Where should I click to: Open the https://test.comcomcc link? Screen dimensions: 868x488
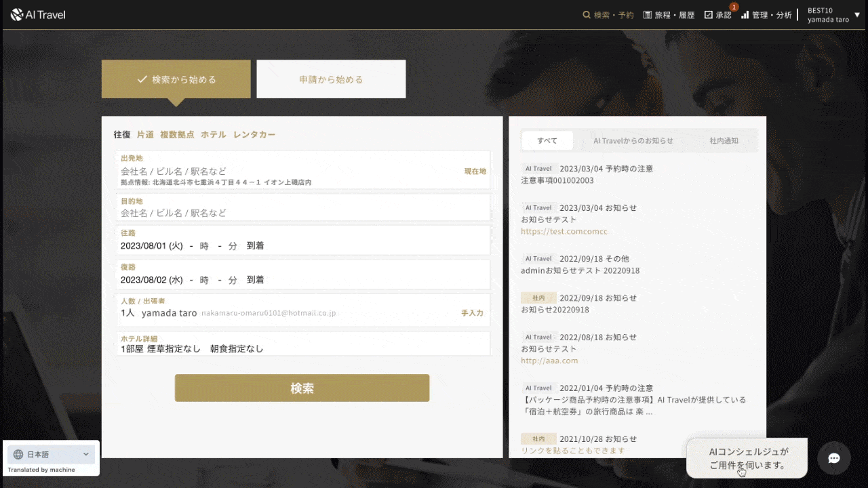pyautogui.click(x=564, y=232)
